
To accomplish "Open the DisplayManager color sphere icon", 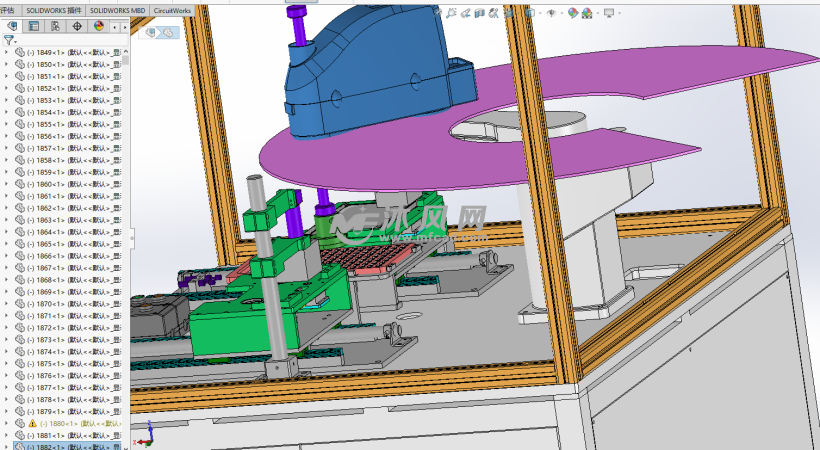I will pyautogui.click(x=98, y=26).
